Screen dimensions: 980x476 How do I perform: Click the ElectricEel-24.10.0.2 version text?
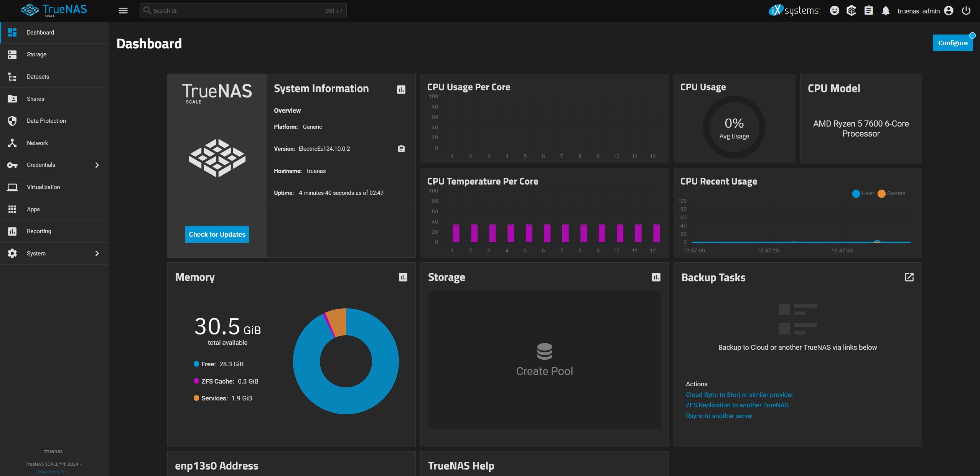click(x=324, y=149)
